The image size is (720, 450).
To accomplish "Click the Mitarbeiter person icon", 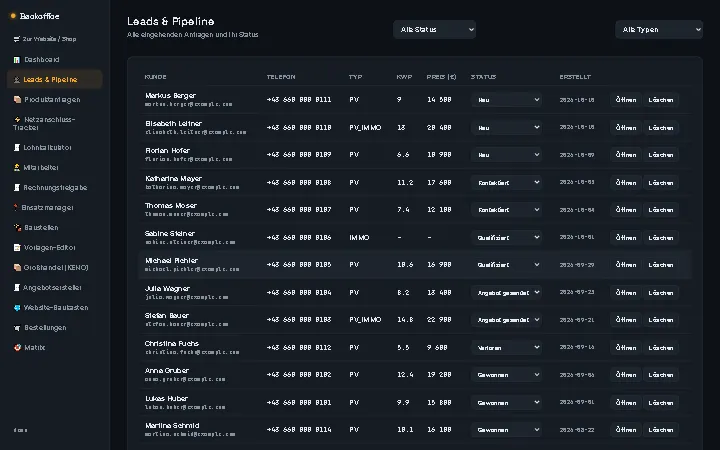I will (17, 168).
